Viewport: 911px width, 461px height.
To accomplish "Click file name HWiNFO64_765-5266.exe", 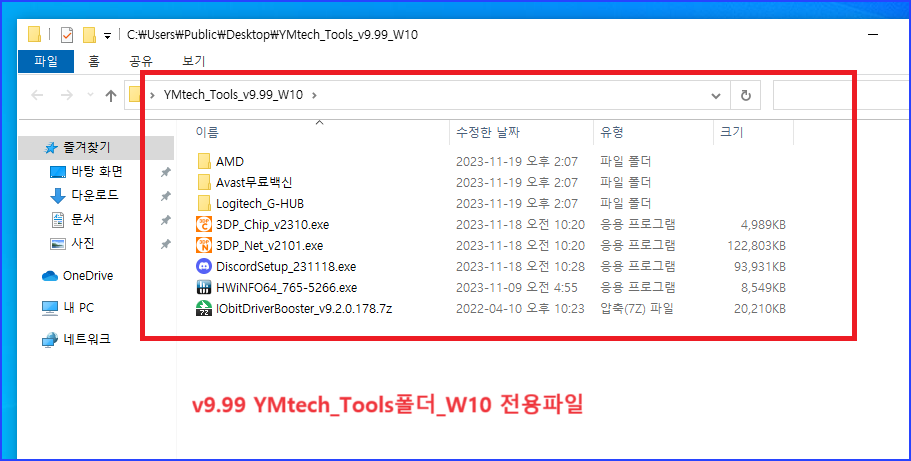I will click(x=286, y=287).
